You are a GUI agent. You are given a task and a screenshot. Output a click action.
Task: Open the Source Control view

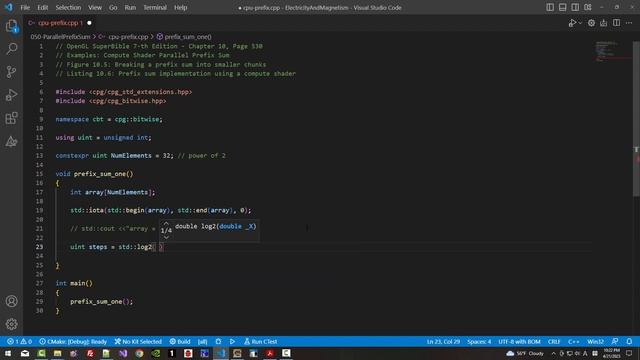pos(11,72)
